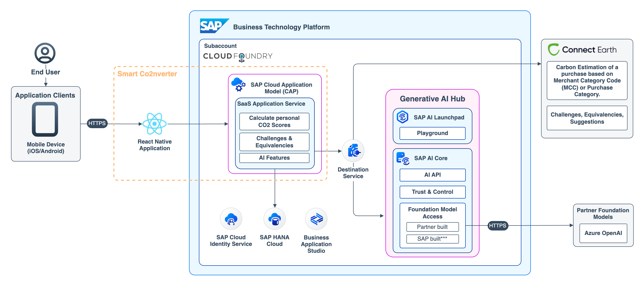Click Challenges, Equivalencies, Suggestions box
Screen dimensions: 644x289
pos(587,118)
